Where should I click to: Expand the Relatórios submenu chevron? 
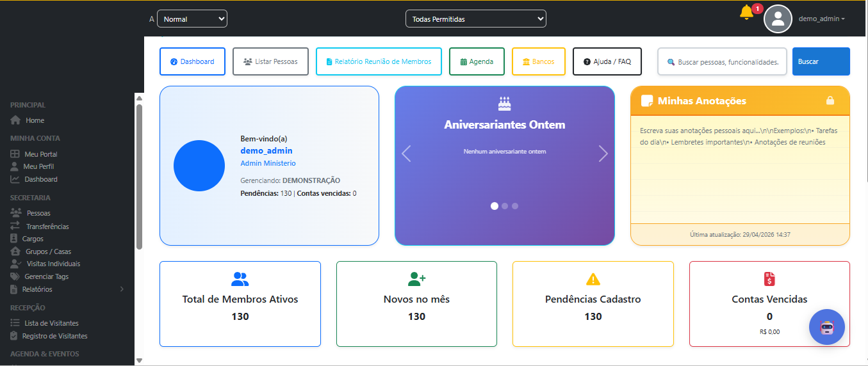point(122,289)
